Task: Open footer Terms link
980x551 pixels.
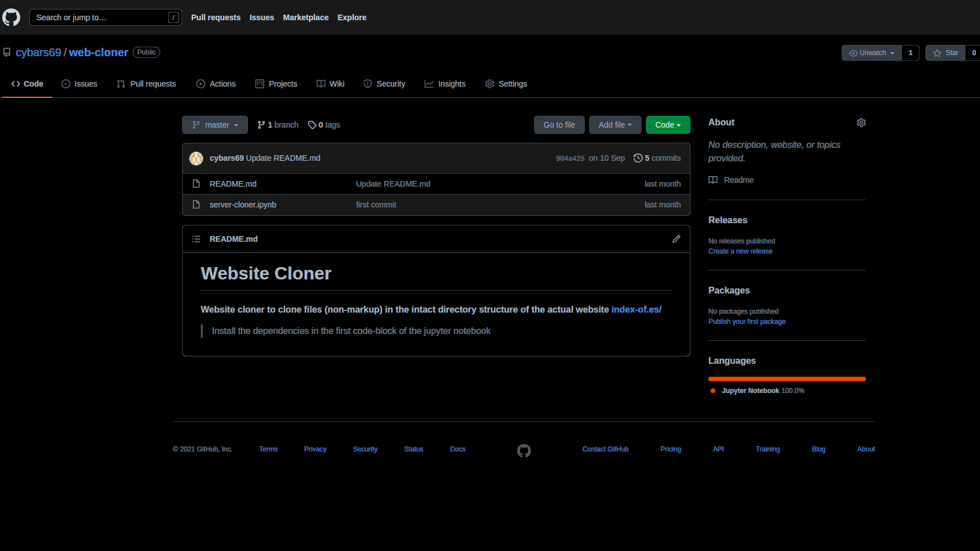Action: pos(268,449)
